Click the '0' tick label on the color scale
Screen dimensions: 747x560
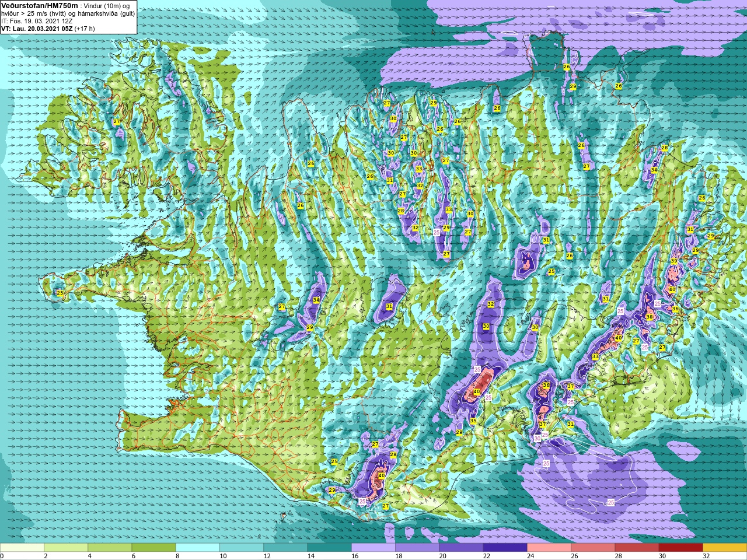[2, 556]
